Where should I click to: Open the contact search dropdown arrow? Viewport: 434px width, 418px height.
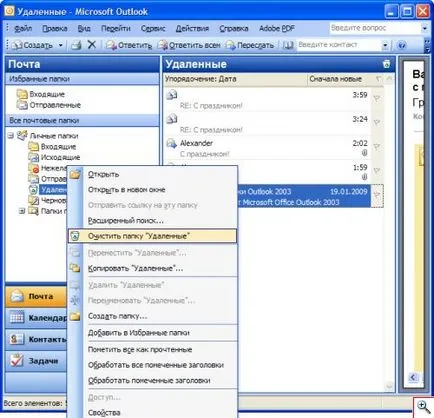tap(385, 45)
